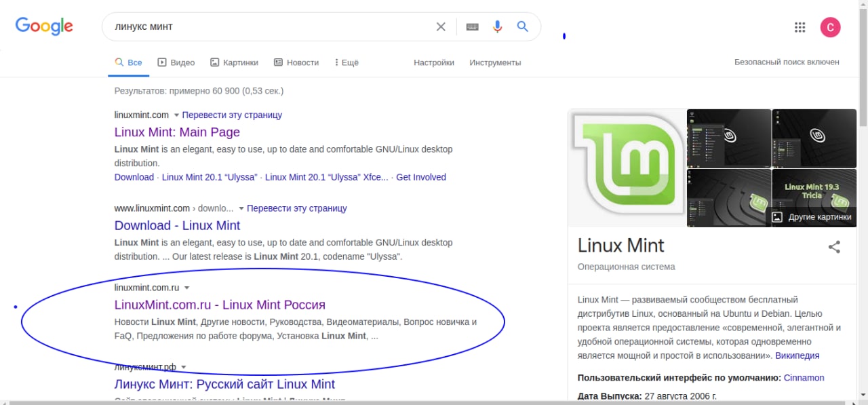Open the large Linux Mint logo image
This screenshot has width=868, height=405.
(627, 168)
